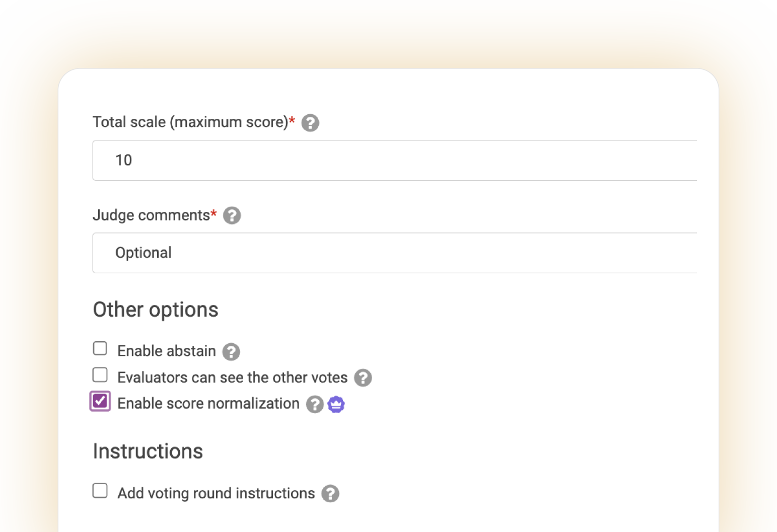Click the Enable score normalization label
The image size is (777, 532).
(x=207, y=404)
